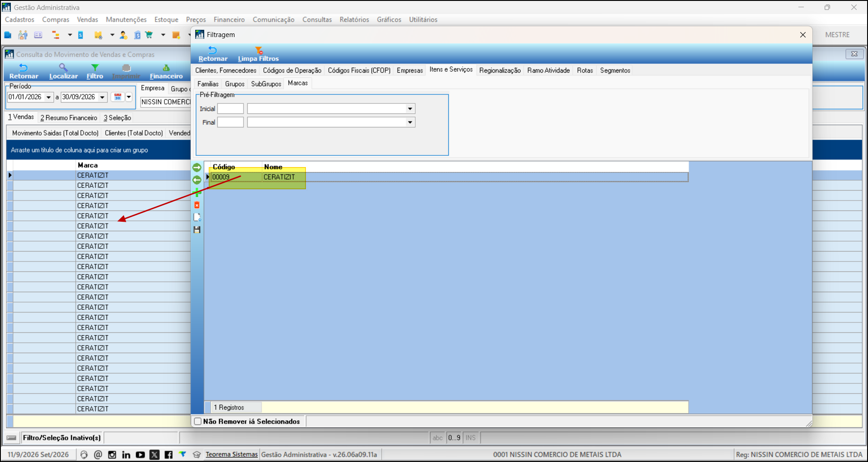This screenshot has height=462, width=868.
Task: Open the Relatórios menu
Action: coord(354,19)
